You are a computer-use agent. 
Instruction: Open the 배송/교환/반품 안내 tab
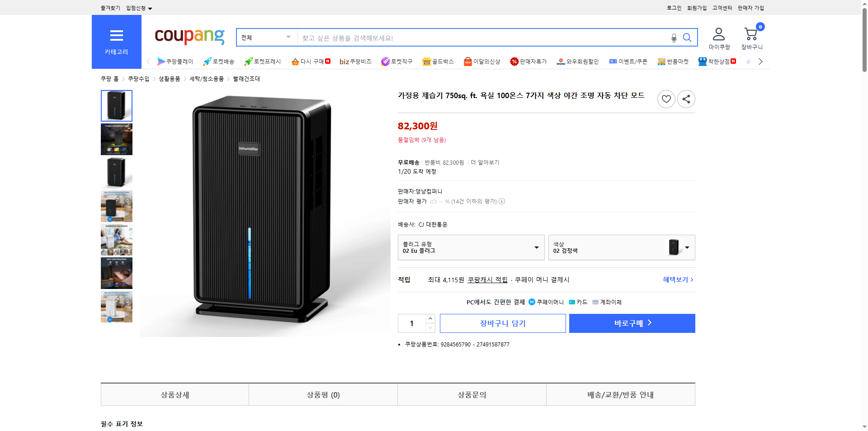click(620, 394)
